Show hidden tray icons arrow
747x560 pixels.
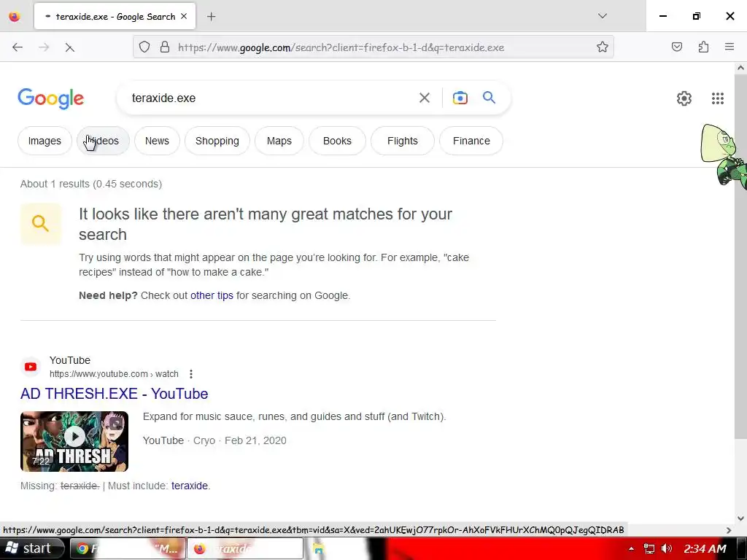631,548
